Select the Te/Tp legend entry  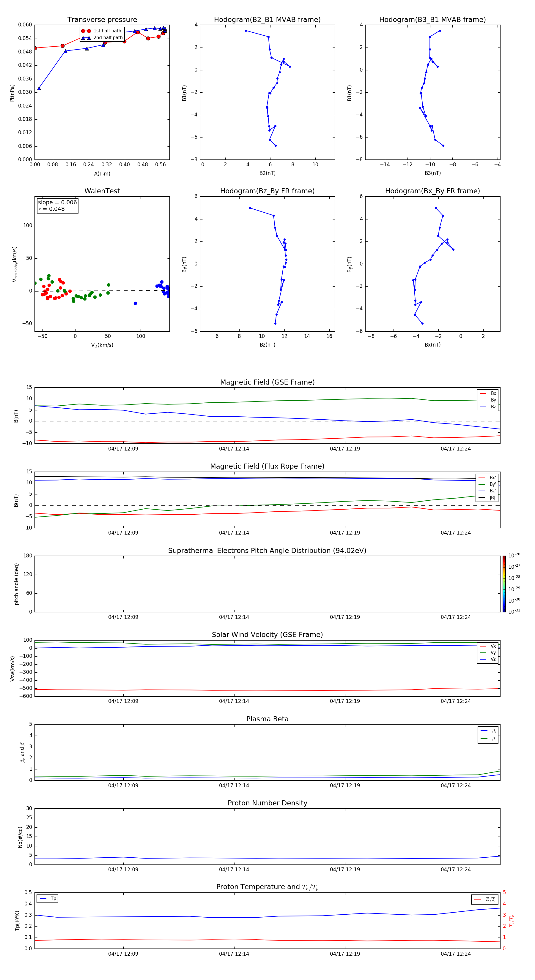tap(485, 899)
